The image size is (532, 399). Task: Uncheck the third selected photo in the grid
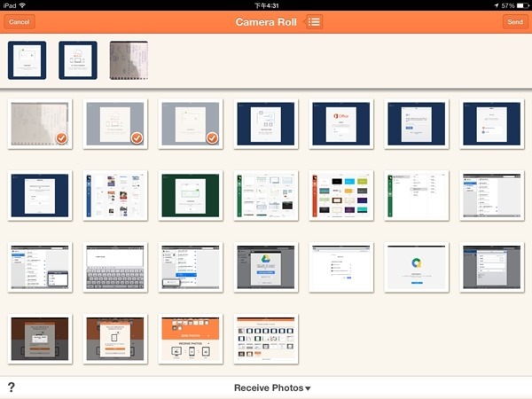pos(189,123)
